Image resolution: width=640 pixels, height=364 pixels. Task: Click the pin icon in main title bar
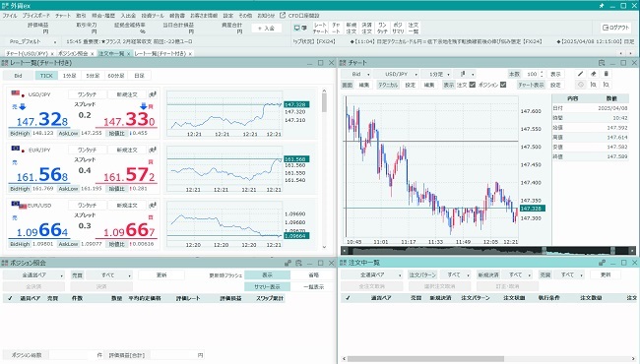click(602, 6)
